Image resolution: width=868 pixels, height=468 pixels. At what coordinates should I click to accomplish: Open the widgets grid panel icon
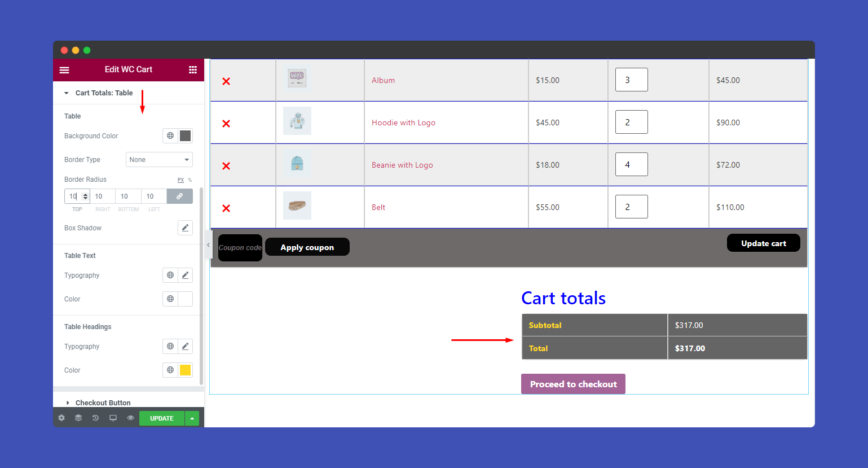pyautogui.click(x=193, y=70)
